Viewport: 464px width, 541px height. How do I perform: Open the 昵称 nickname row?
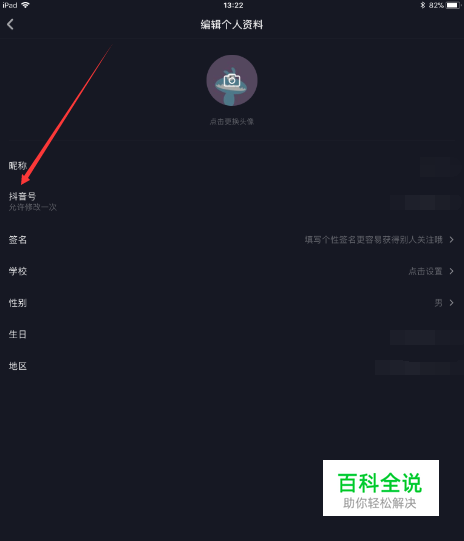232,166
